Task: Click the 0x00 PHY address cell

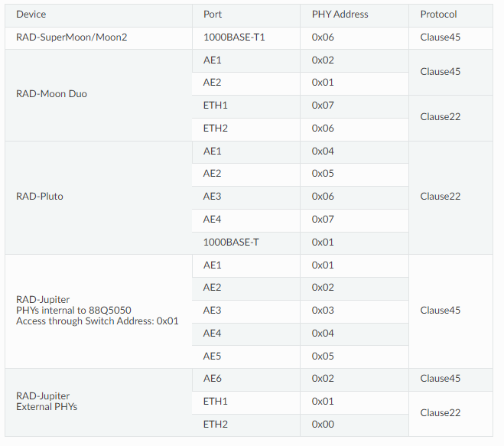Action: tap(323, 425)
